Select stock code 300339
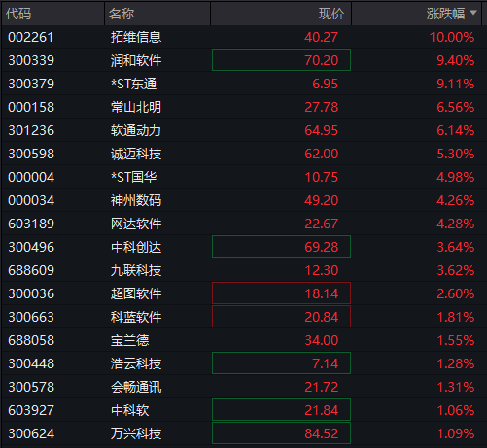Screen dimensions: 487x448 pyautogui.click(x=31, y=60)
